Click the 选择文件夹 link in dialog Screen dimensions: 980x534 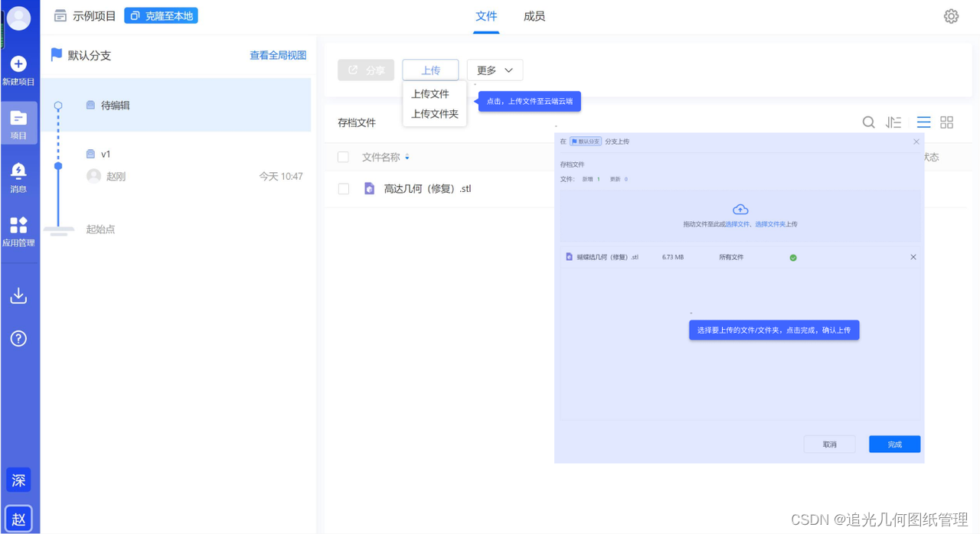click(770, 224)
